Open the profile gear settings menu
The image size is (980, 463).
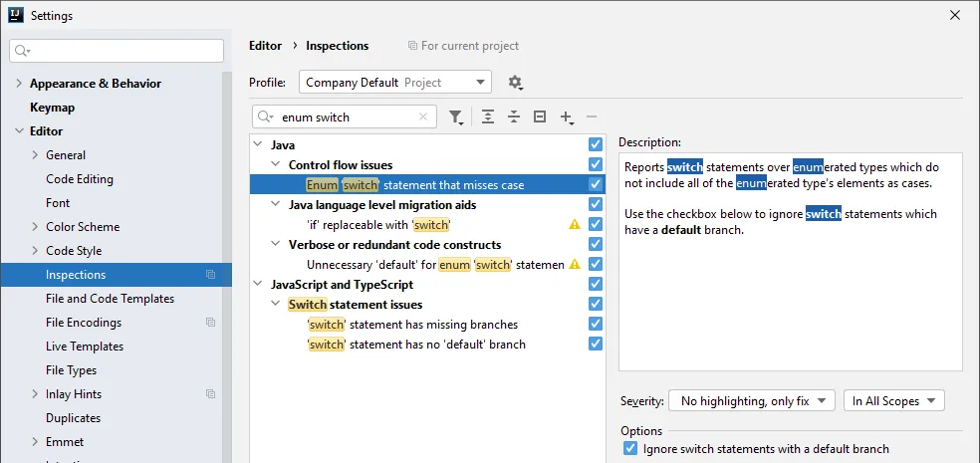[x=515, y=83]
